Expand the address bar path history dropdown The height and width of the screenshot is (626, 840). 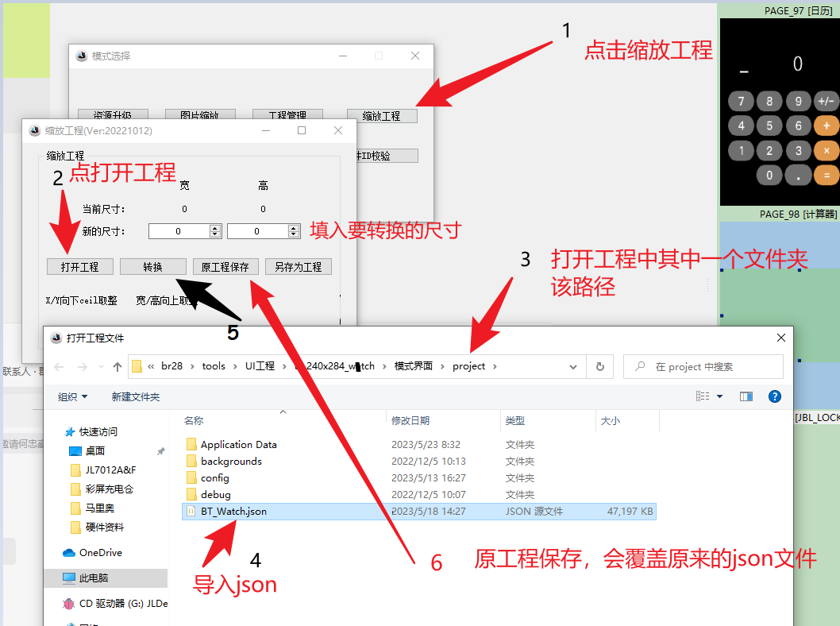[573, 366]
